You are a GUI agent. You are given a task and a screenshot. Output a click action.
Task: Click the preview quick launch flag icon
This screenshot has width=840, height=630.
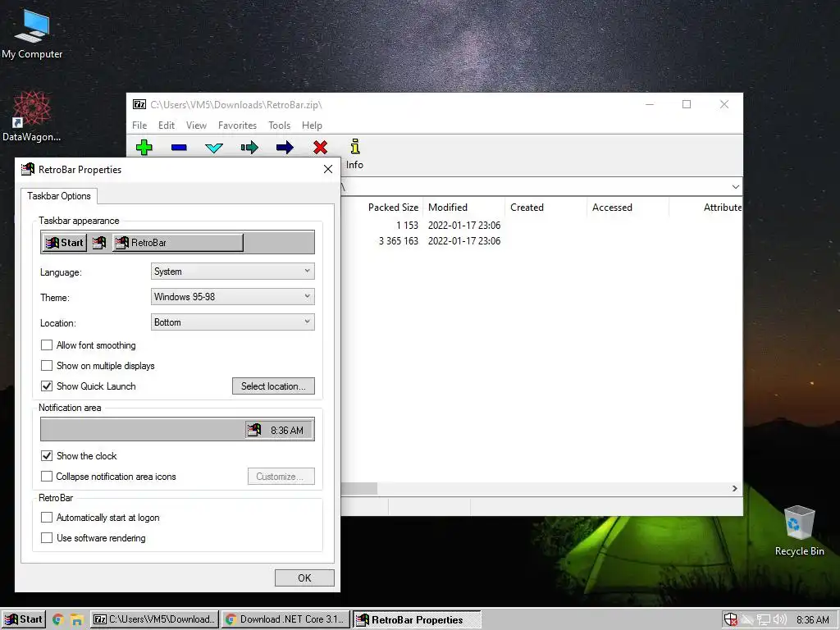click(x=99, y=243)
